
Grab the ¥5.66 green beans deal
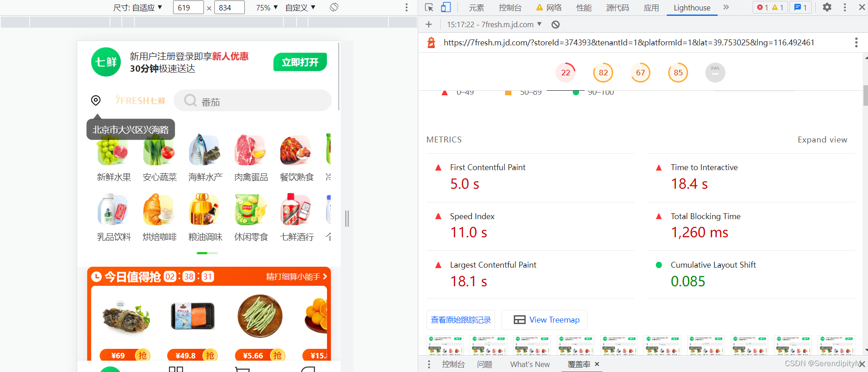coord(260,355)
